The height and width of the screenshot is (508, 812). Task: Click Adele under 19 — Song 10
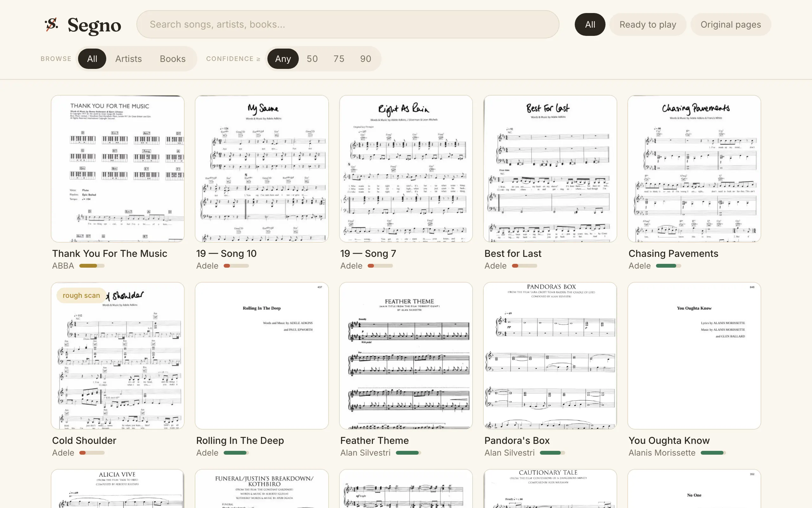point(207,266)
